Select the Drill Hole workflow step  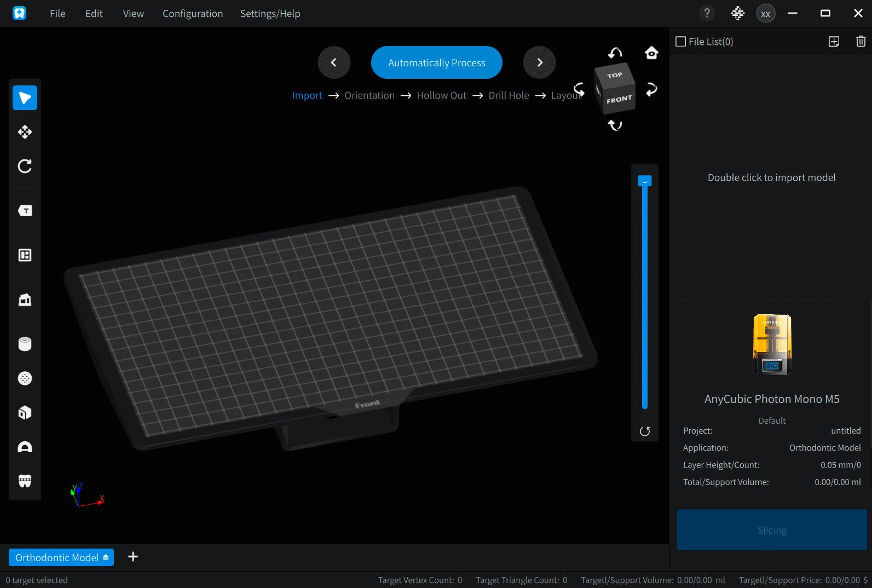509,95
